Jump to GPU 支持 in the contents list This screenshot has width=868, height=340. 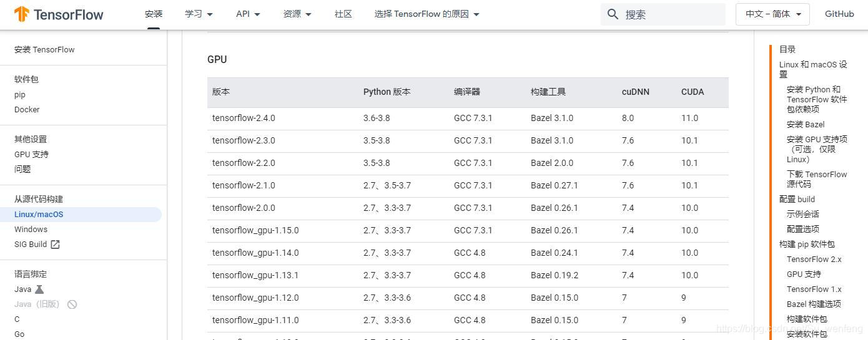point(804,274)
